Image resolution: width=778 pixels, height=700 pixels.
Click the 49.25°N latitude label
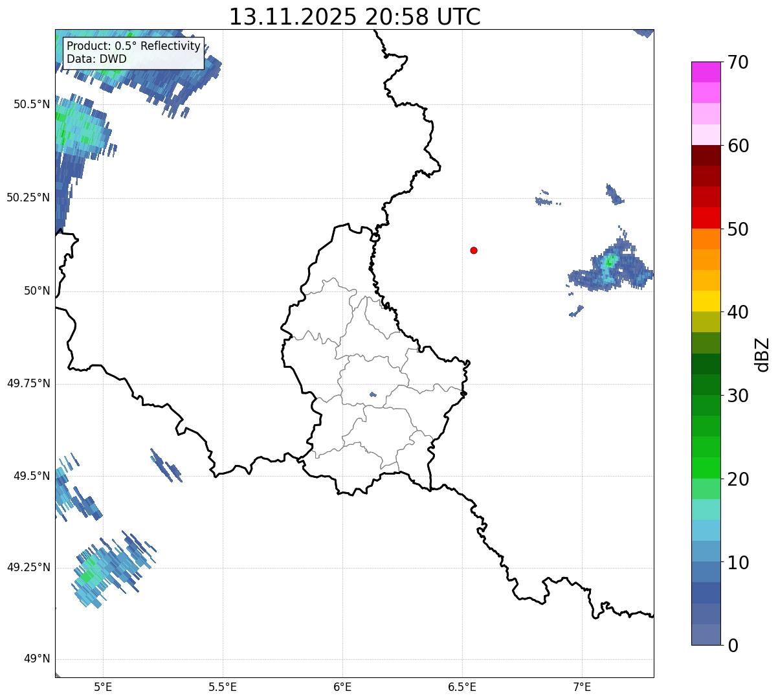click(x=28, y=567)
